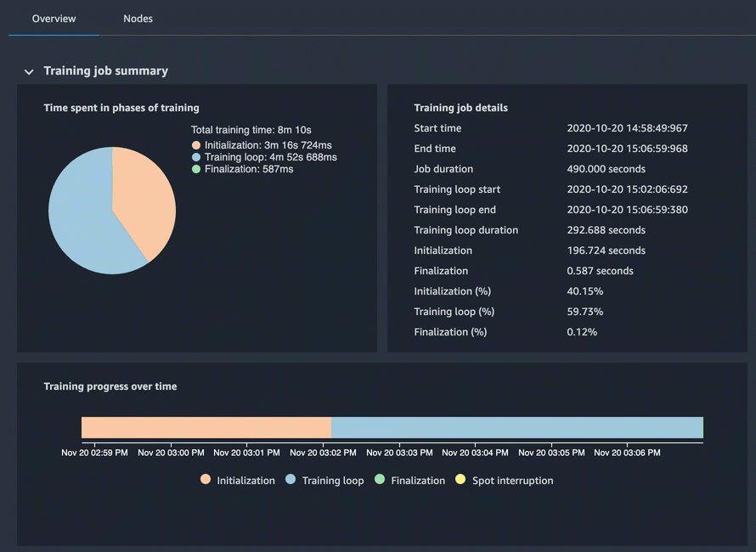Click the orange Initialization timeline bar
The image size is (756, 552).
tap(206, 427)
